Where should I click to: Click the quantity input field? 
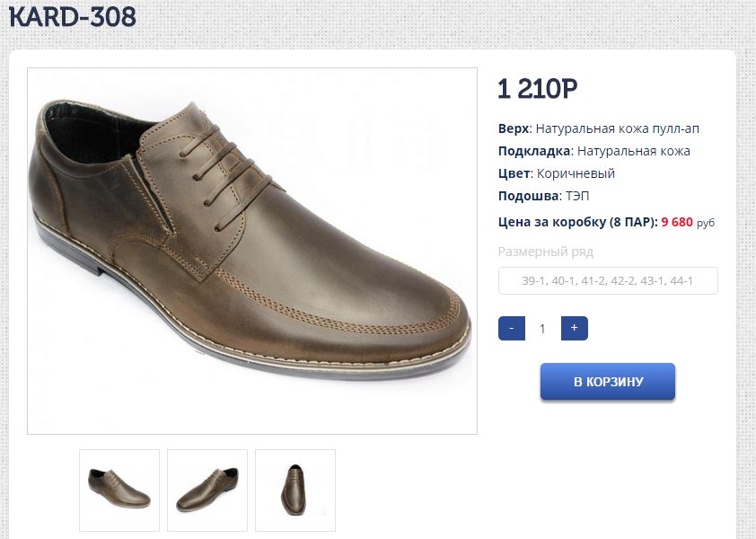point(542,329)
